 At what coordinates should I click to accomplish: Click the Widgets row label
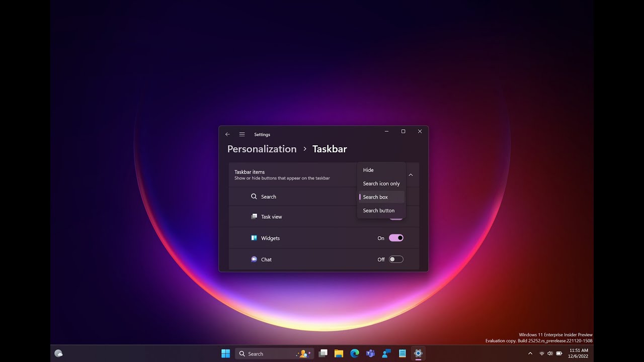click(x=270, y=238)
